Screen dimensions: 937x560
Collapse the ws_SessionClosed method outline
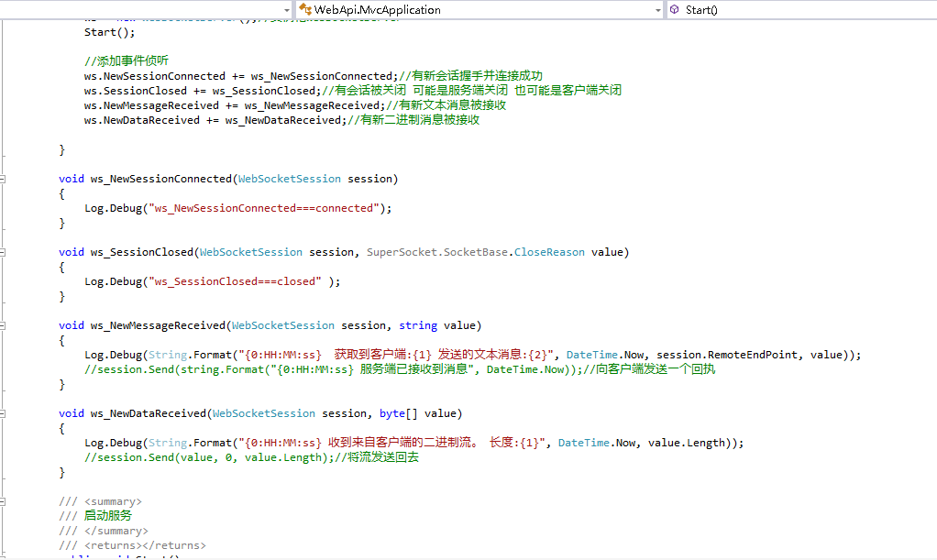click(x=3, y=252)
